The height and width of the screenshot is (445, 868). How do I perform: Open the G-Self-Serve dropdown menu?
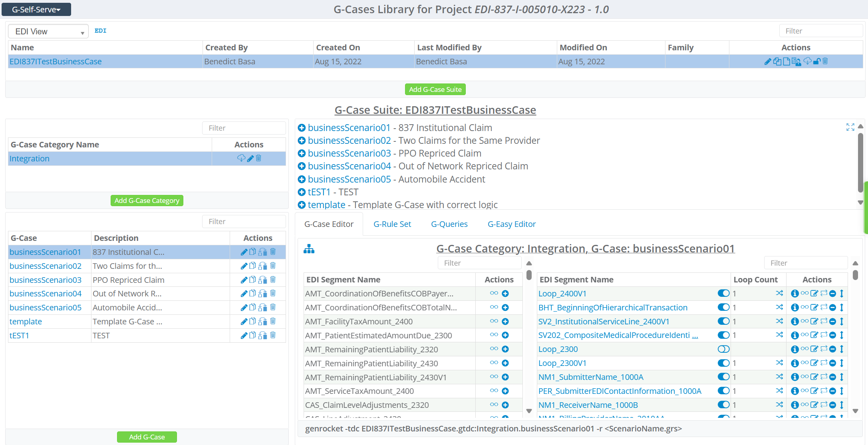(x=36, y=10)
